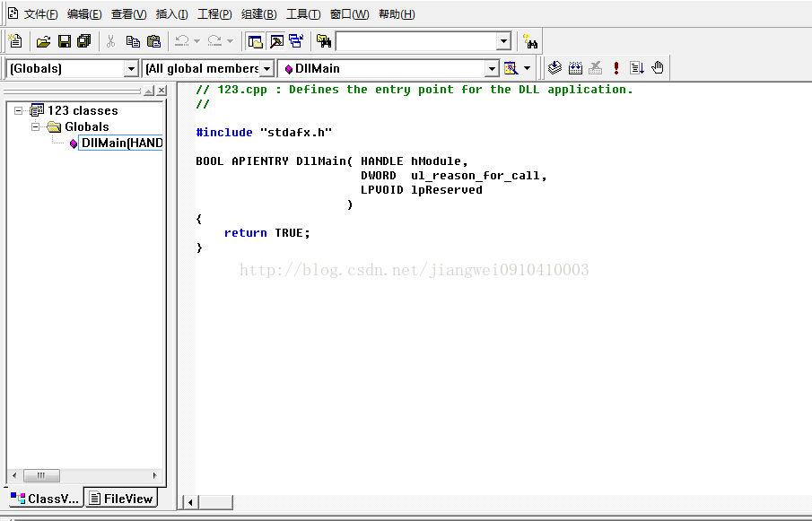Click the Build icon

coord(575,68)
